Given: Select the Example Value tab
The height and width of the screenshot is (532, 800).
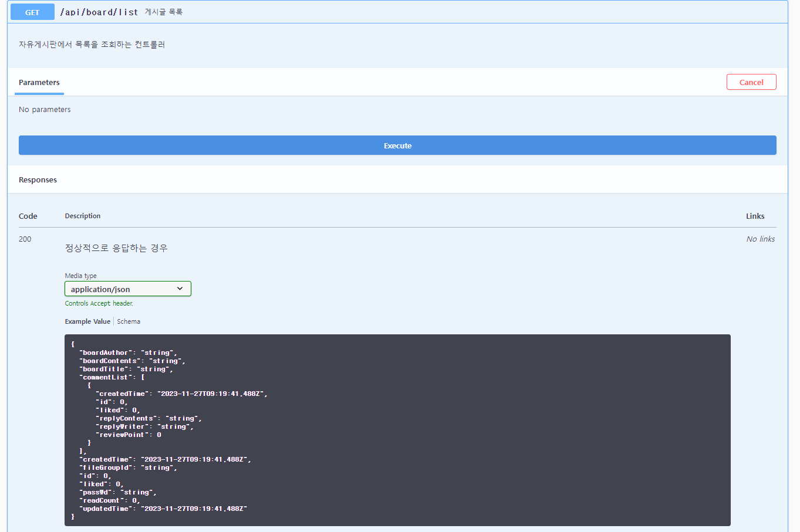Looking at the screenshot, I should coord(87,321).
